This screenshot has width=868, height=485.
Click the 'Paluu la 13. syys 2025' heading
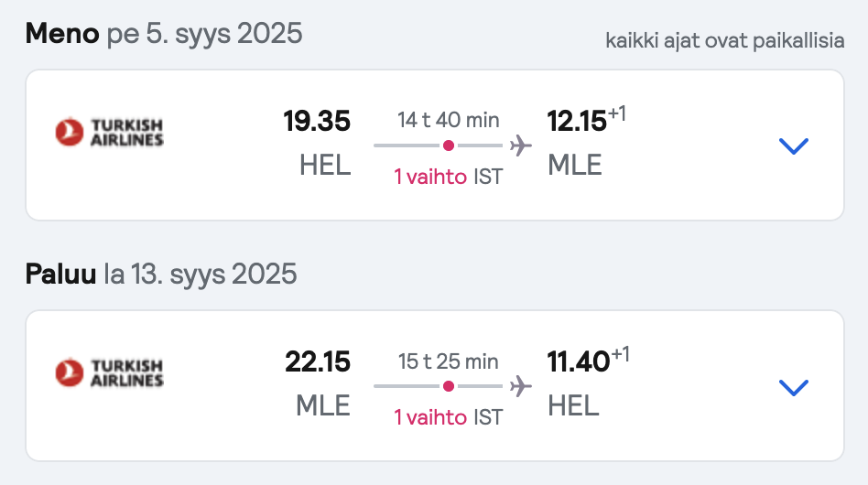coord(161,275)
